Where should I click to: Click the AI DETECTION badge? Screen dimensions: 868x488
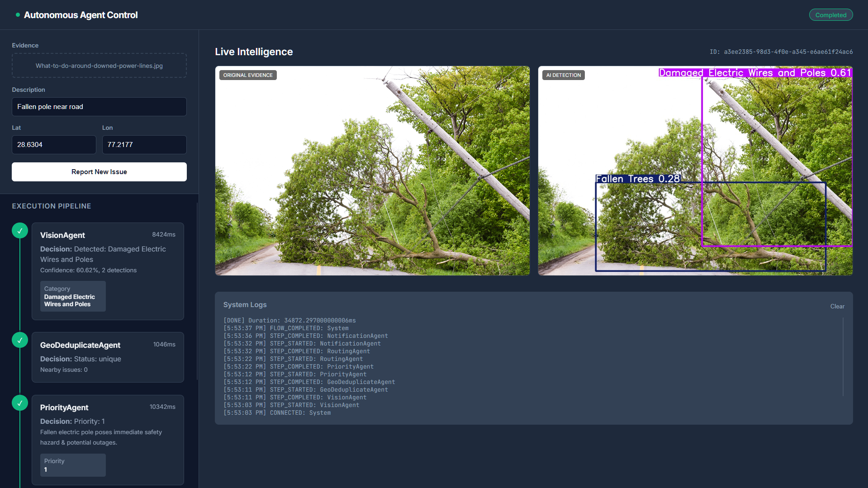point(563,75)
